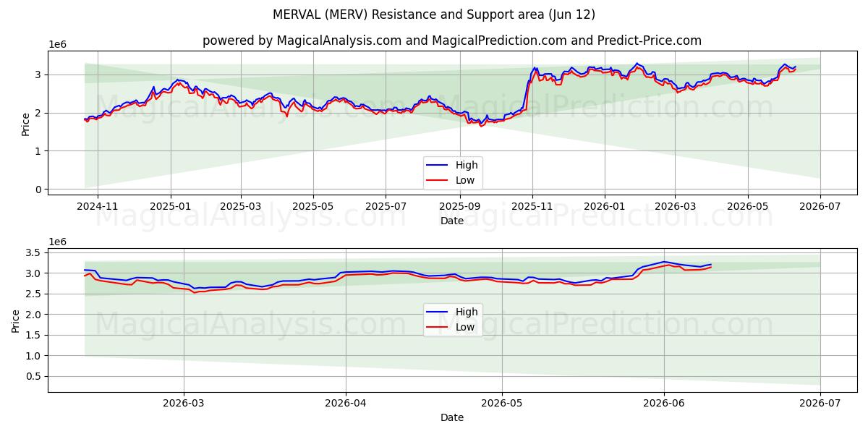Click 'Low' in the upper chart legend
Viewport: 868px width, 434px height.
click(465, 180)
